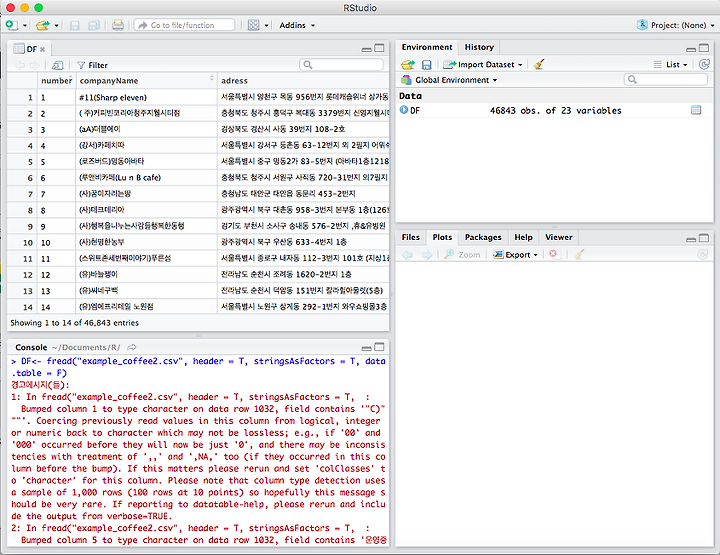Click the refresh environment icon
This screenshot has height=555, width=720.
click(704, 64)
